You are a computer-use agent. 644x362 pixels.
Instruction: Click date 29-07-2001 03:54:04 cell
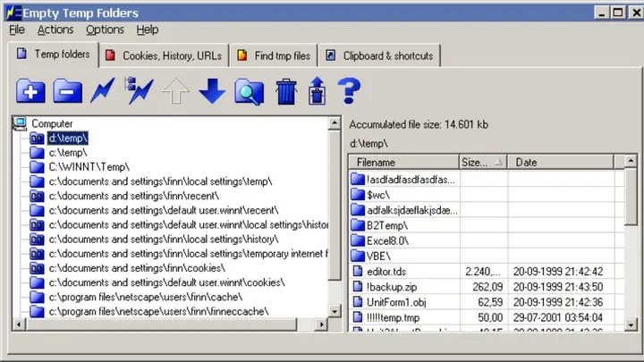[558, 317]
